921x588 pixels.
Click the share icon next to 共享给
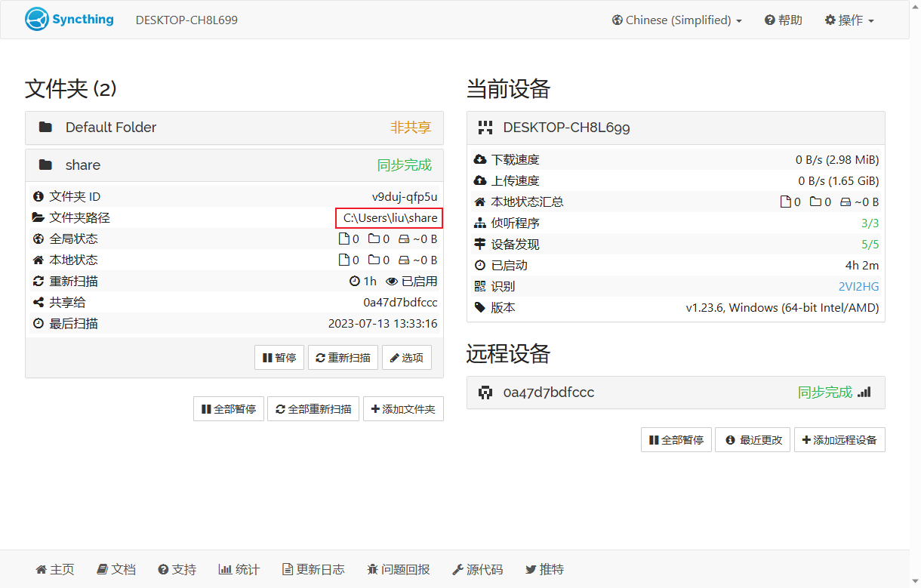[39, 303]
